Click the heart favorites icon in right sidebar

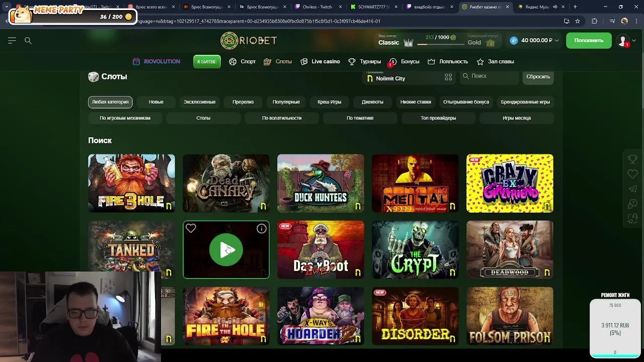632,174
